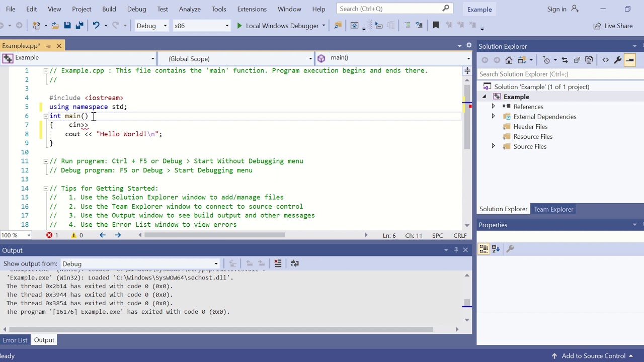Open the Build menu

click(x=109, y=9)
